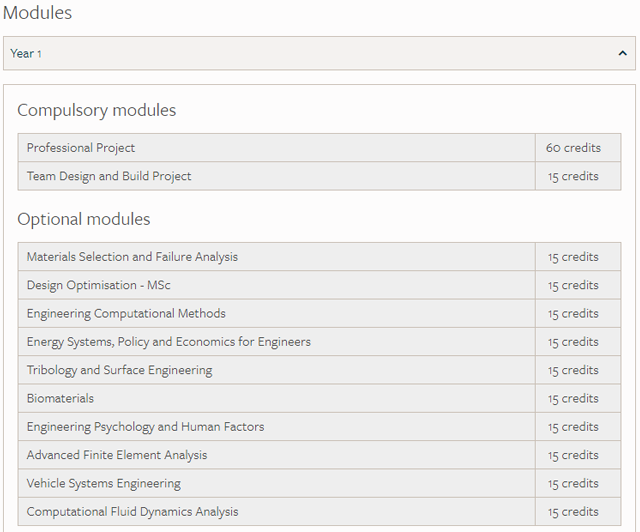Click credits value for Materials Selection row

(x=573, y=257)
